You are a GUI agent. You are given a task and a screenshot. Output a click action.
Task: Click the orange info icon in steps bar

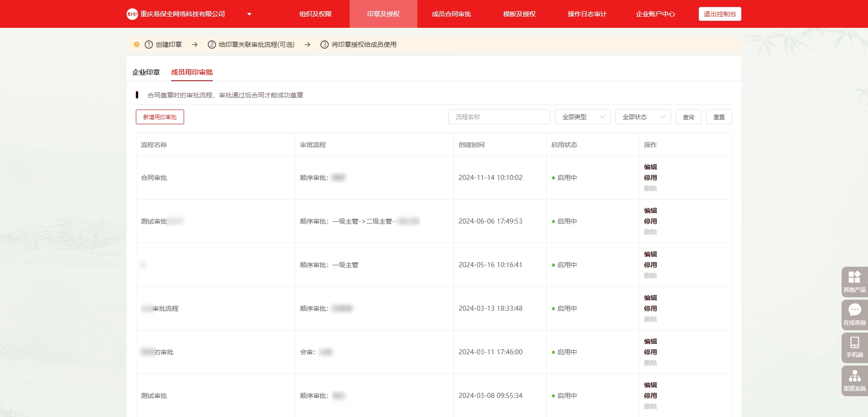click(x=137, y=45)
